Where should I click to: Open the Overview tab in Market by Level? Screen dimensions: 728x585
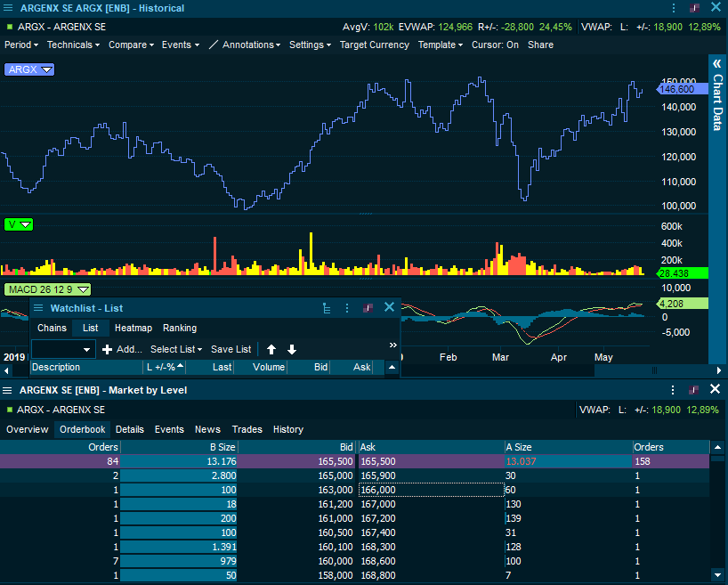[28, 429]
